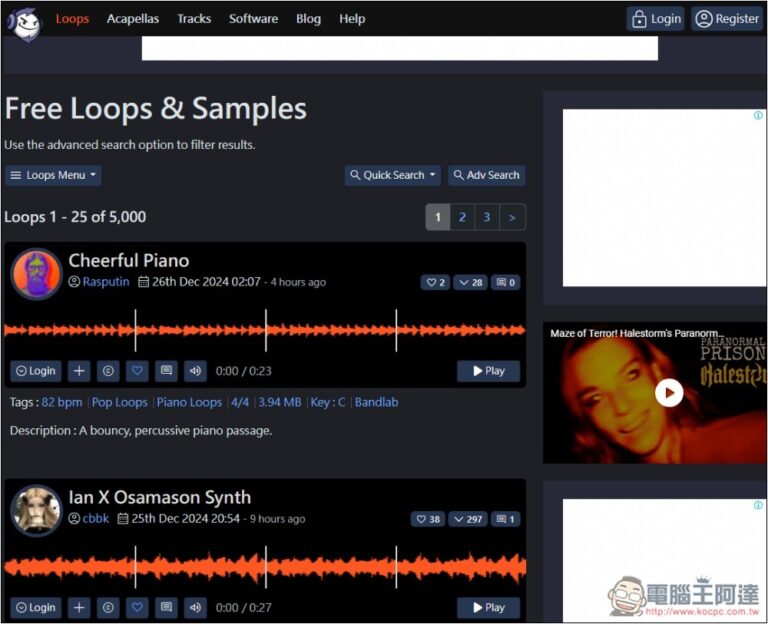Add Cheerful Piano with the plus icon
This screenshot has height=624, width=768.
[79, 371]
